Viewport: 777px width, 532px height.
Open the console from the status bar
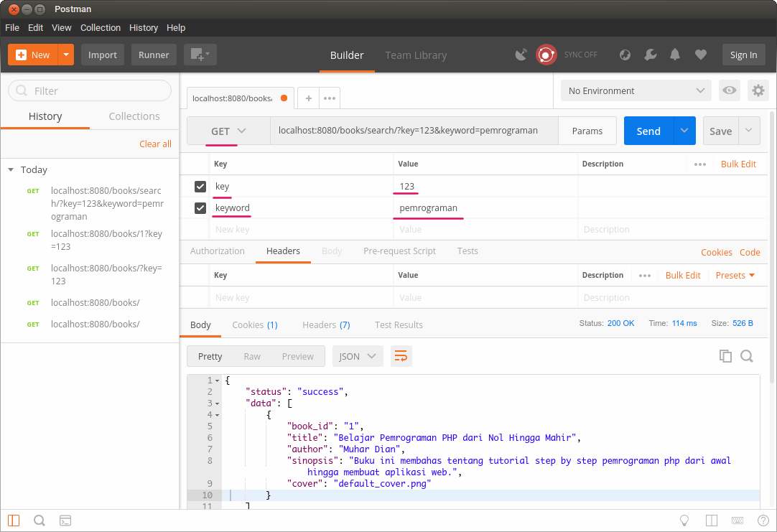tap(65, 520)
